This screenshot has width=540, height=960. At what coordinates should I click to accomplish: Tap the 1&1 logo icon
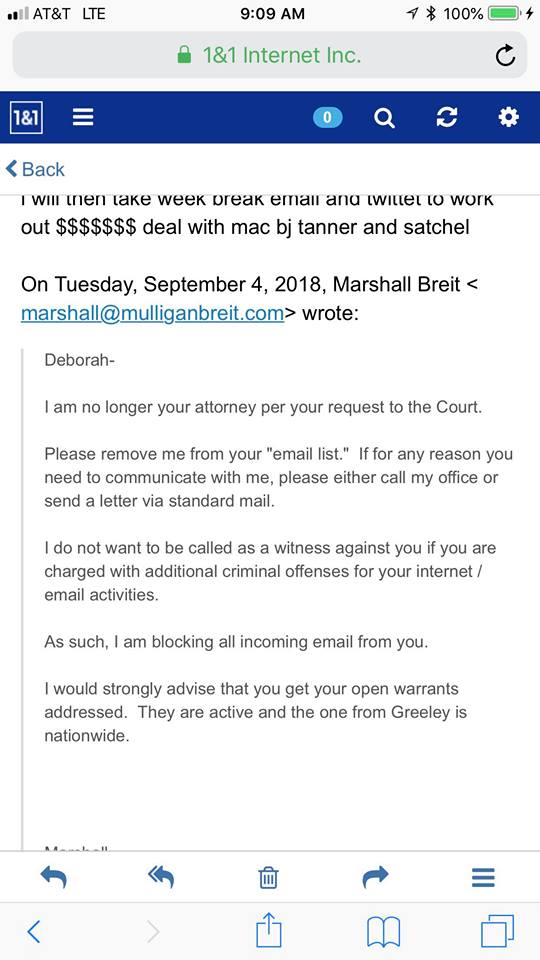pyautogui.click(x=27, y=117)
